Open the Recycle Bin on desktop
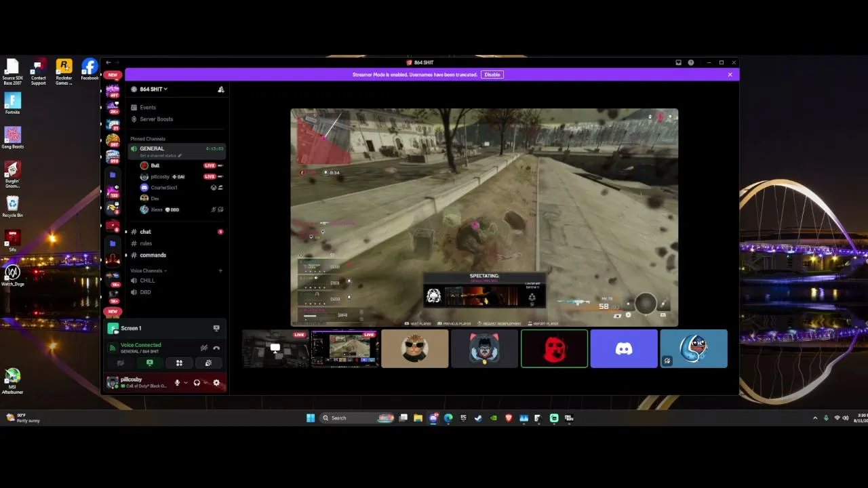Screen dimensions: 868x488 (12, 206)
